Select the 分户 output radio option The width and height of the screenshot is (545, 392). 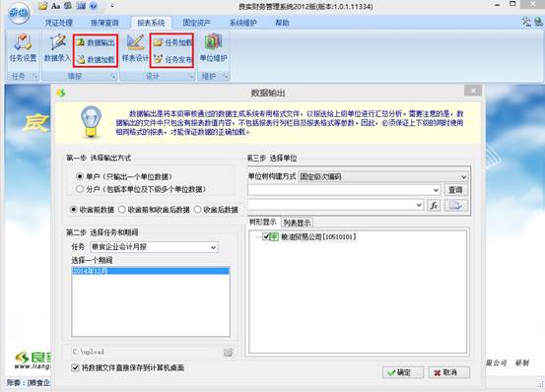(80, 189)
